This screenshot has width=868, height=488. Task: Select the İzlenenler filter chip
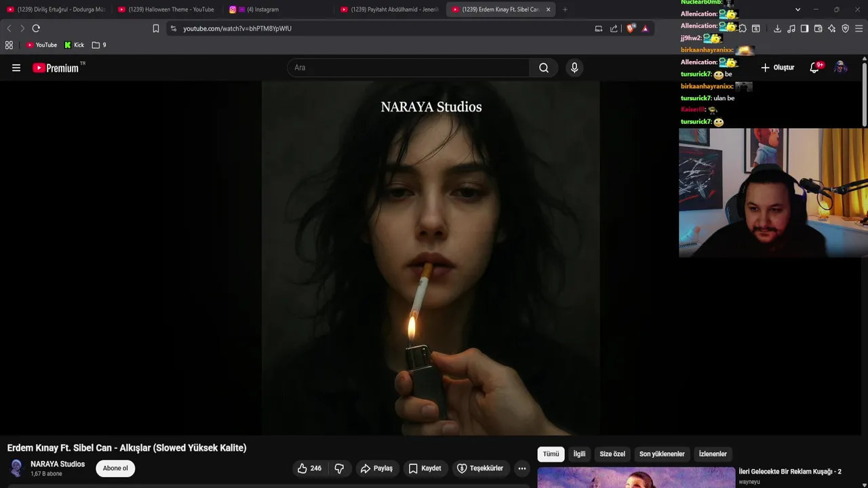point(713,454)
